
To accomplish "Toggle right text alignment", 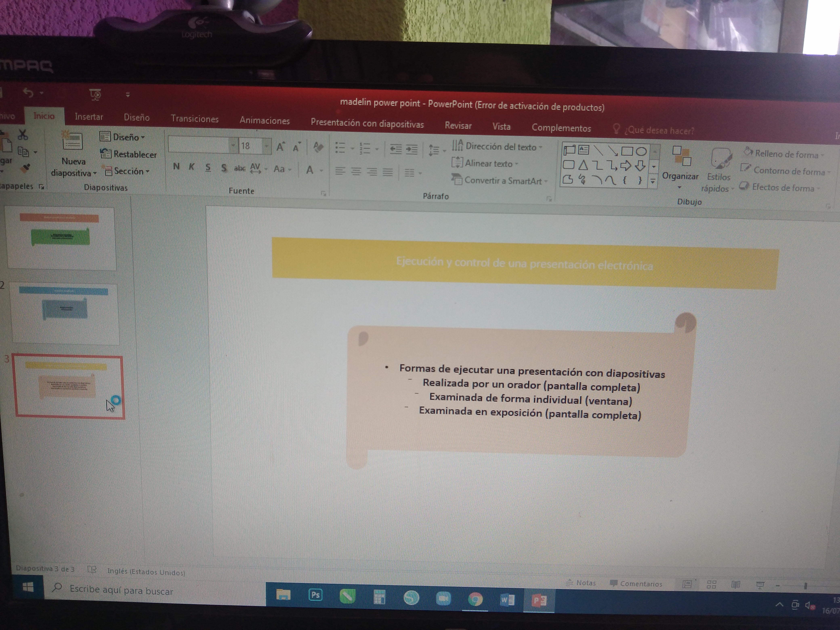I will point(372,172).
